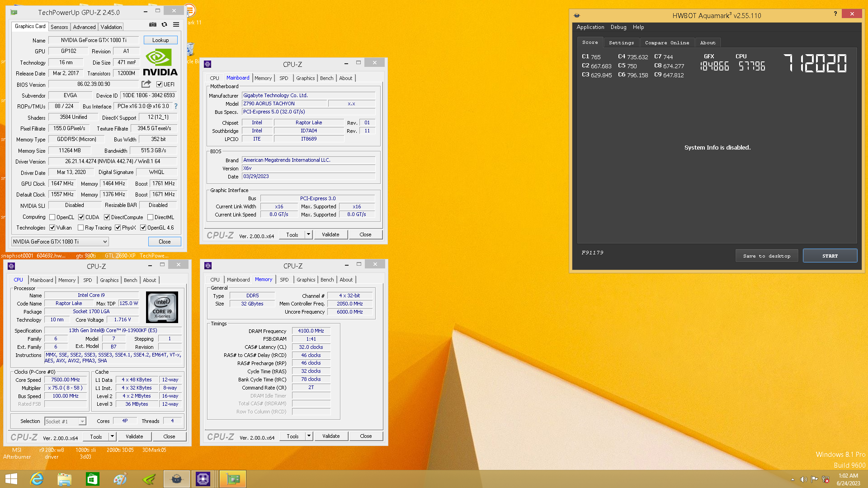868x488 pixels.
Task: Switch to GPU-Z via taskbar icon
Action: pos(233,479)
